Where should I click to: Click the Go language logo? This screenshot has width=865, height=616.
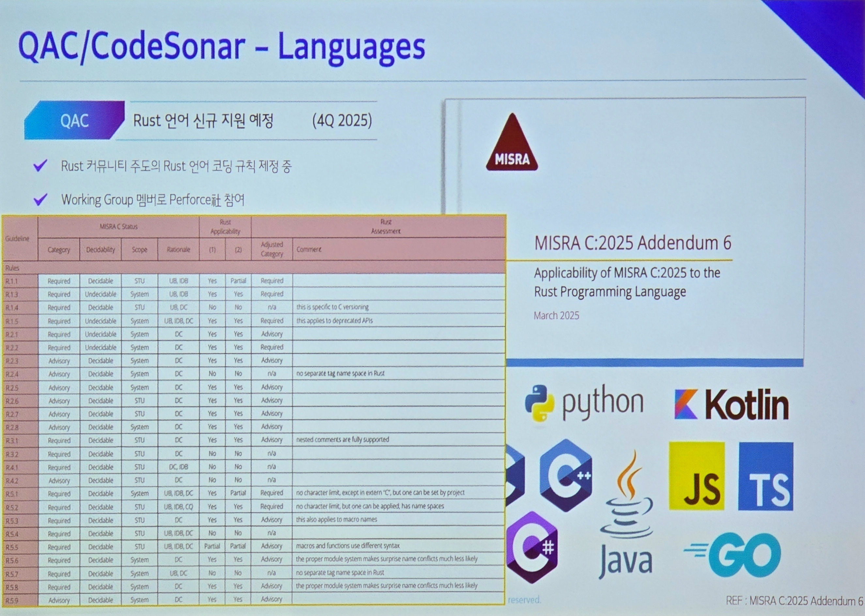pos(733,555)
